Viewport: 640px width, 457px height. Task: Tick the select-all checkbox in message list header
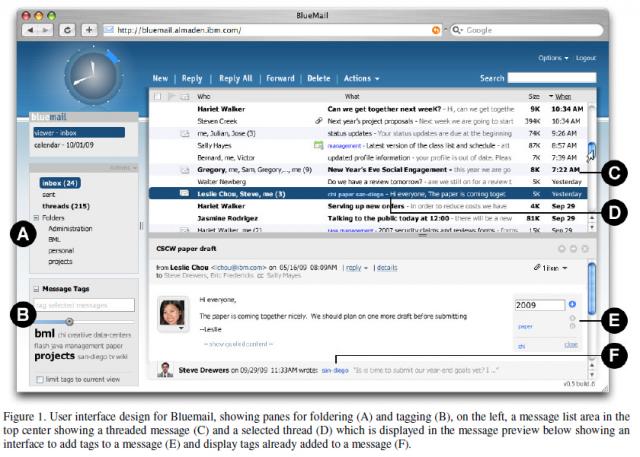tap(157, 96)
